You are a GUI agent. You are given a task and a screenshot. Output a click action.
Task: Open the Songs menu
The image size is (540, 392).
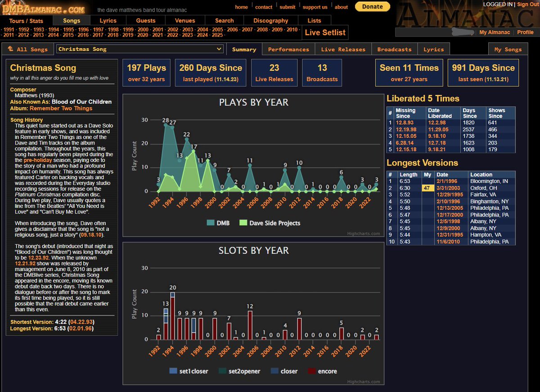[x=72, y=21]
